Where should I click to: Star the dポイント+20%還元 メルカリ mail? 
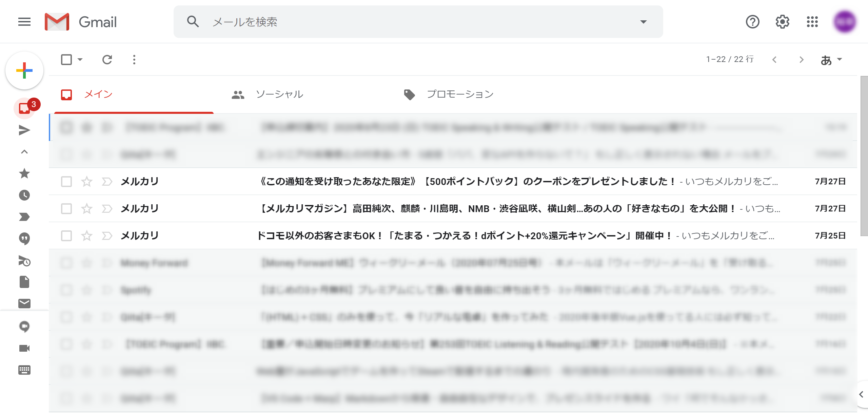tap(87, 236)
